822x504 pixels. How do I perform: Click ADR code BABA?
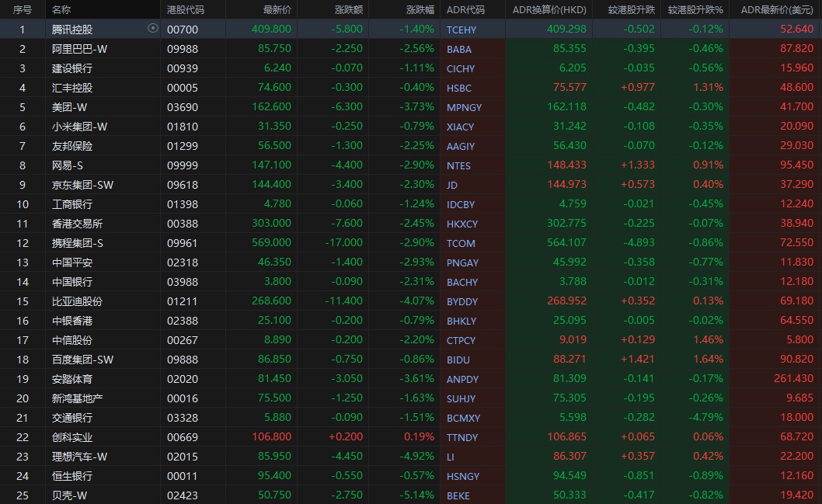(458, 49)
